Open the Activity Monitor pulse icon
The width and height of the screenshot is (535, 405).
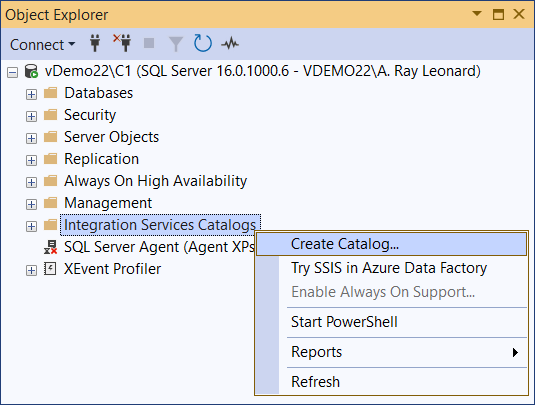[x=230, y=44]
